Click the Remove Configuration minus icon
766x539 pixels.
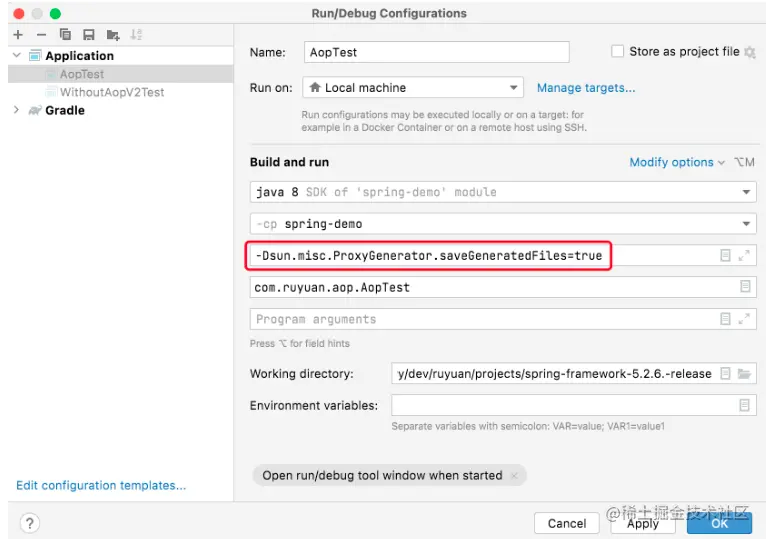click(x=41, y=35)
